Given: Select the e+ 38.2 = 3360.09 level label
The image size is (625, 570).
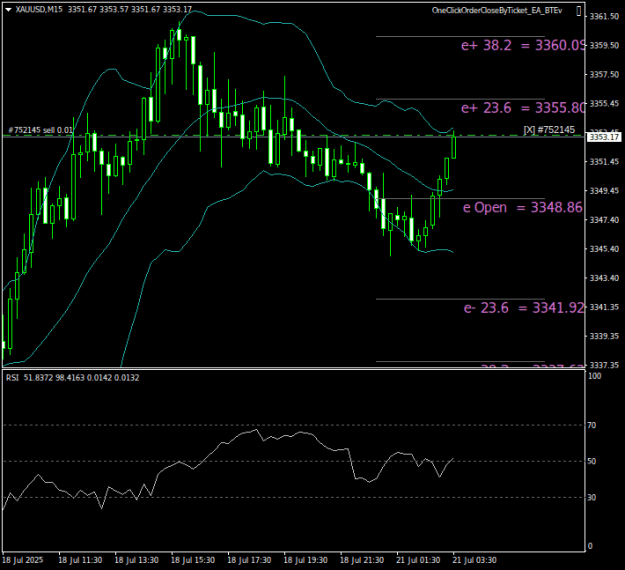Looking at the screenshot, I should coord(523,45).
